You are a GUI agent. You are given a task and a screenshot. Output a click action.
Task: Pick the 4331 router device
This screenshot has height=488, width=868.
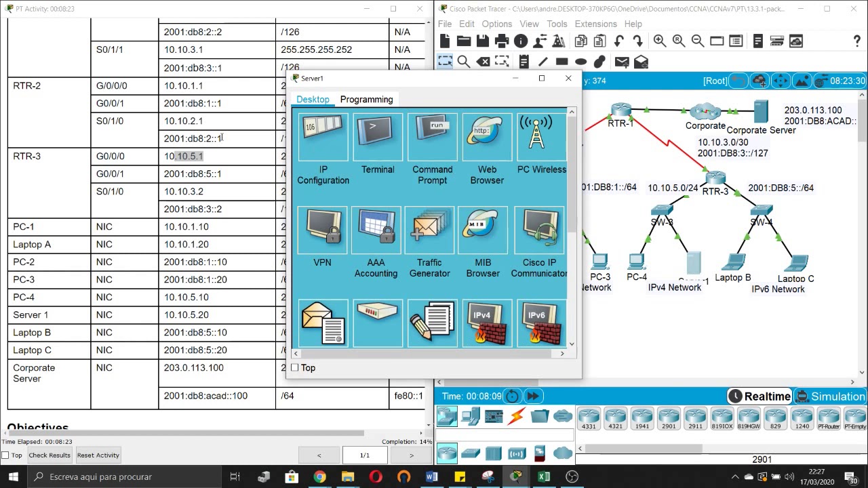click(589, 419)
